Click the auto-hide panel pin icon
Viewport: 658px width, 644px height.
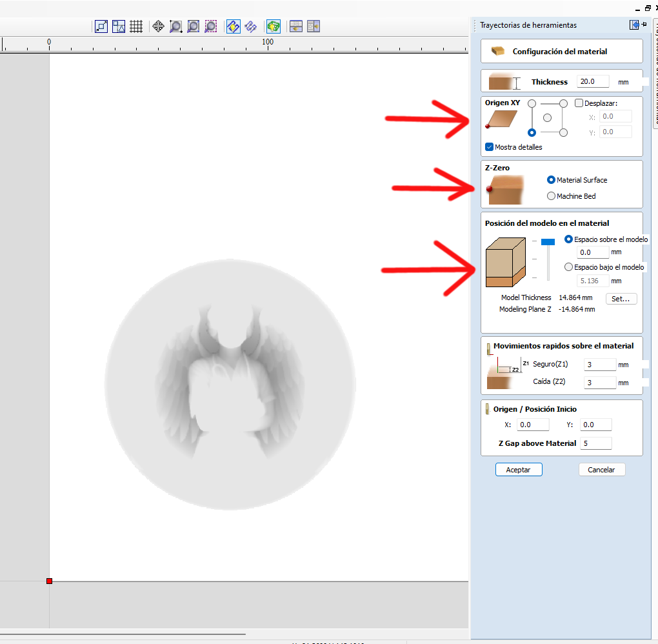pyautogui.click(x=644, y=25)
